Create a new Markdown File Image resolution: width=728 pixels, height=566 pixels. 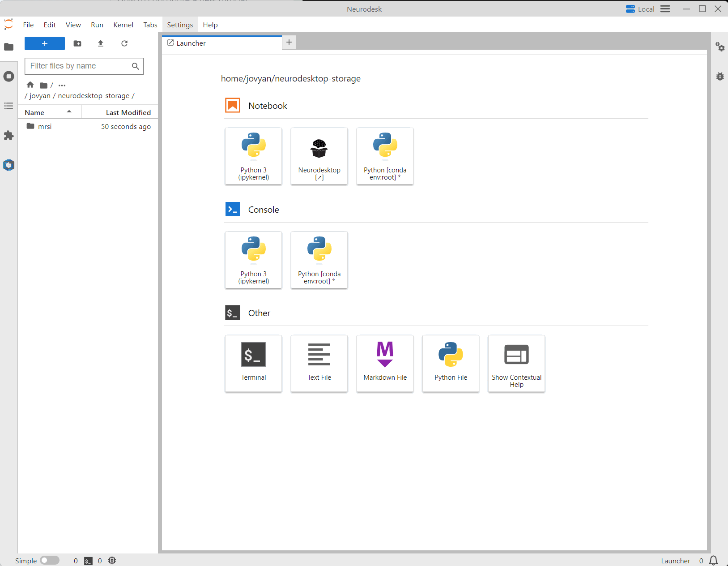pyautogui.click(x=385, y=363)
